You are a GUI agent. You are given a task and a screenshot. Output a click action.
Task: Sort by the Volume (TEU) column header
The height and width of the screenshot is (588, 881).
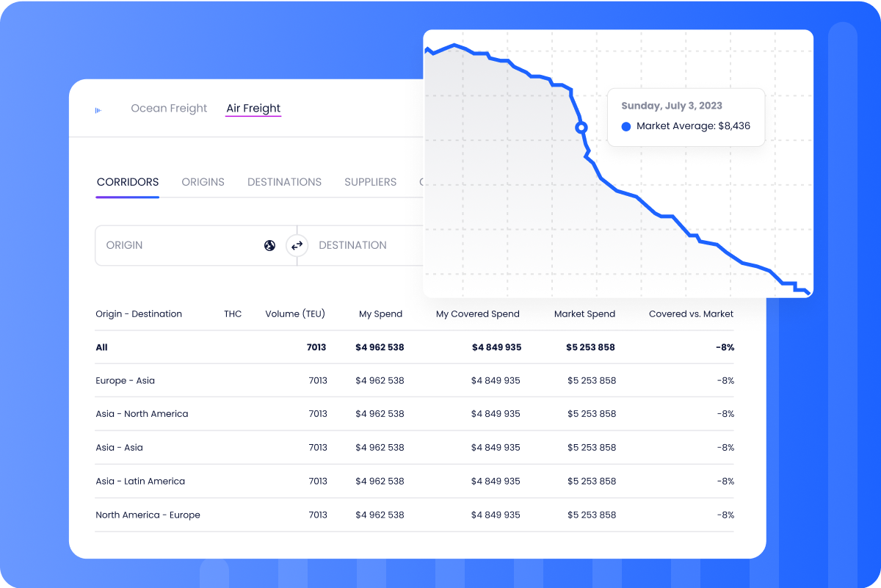pos(295,313)
